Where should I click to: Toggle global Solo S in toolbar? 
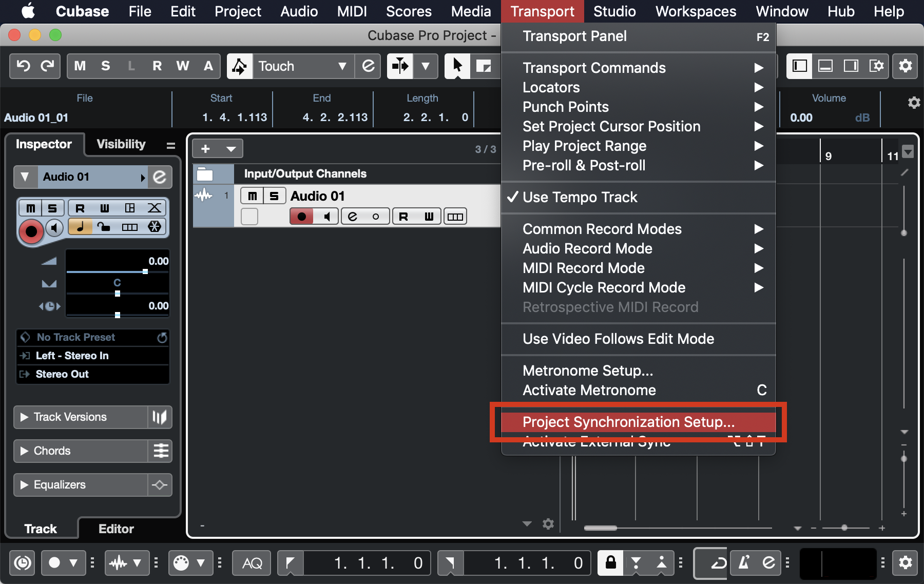tap(106, 66)
